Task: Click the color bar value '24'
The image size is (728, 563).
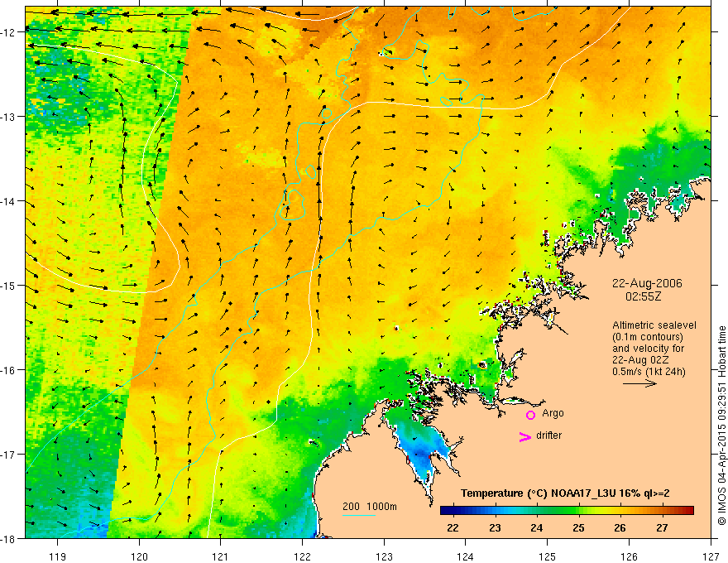Action: pyautogui.click(x=537, y=527)
